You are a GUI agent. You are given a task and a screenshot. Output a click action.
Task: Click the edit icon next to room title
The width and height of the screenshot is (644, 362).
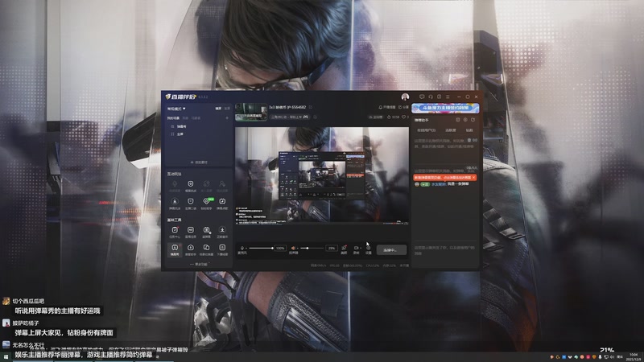(x=311, y=107)
